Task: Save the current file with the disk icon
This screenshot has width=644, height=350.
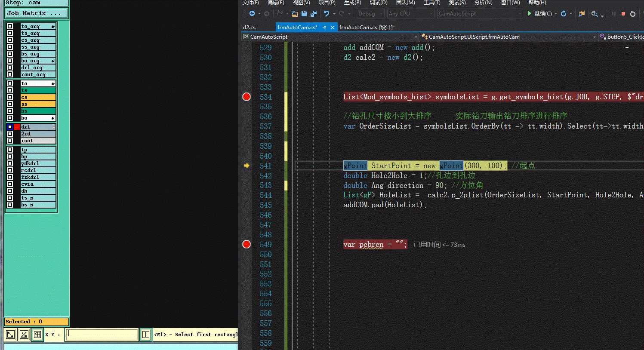Action: coord(304,14)
